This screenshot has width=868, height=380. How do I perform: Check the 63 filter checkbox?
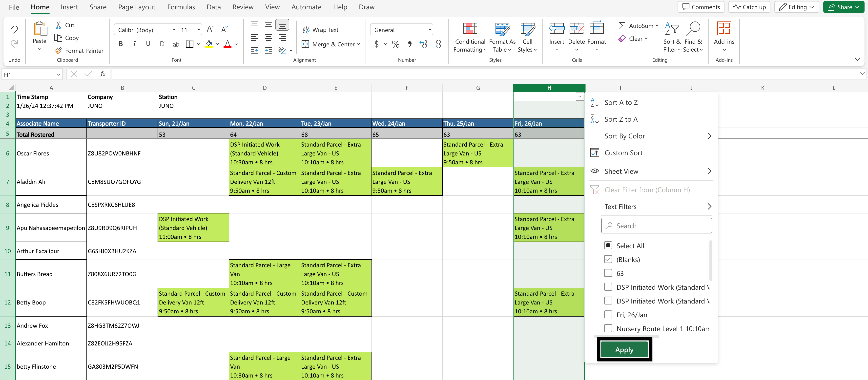[x=608, y=273]
